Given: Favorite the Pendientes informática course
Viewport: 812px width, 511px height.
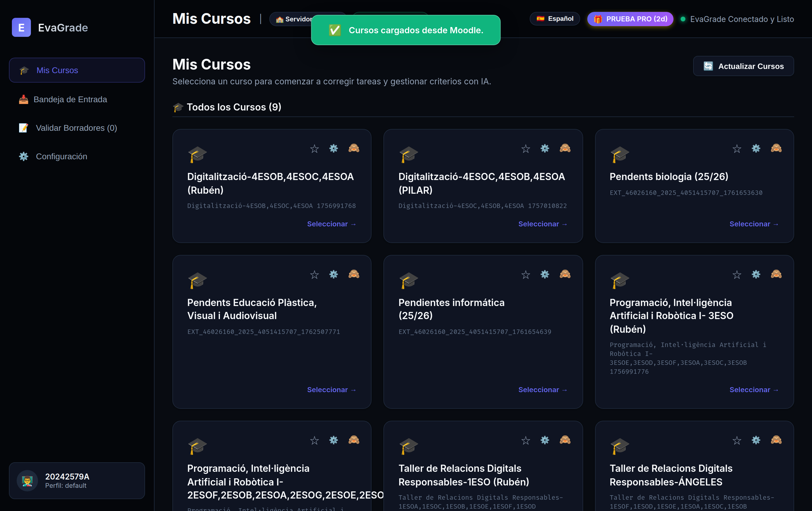Looking at the screenshot, I should point(525,275).
